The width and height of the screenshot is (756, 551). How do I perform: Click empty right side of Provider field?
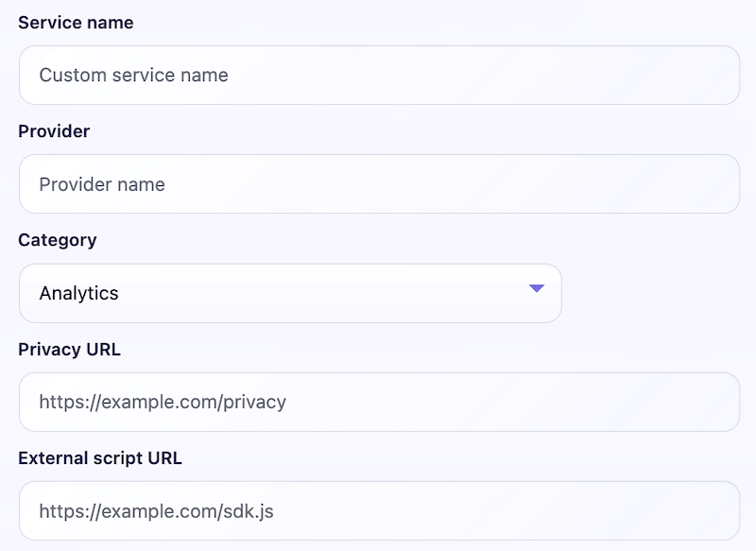(x=614, y=184)
